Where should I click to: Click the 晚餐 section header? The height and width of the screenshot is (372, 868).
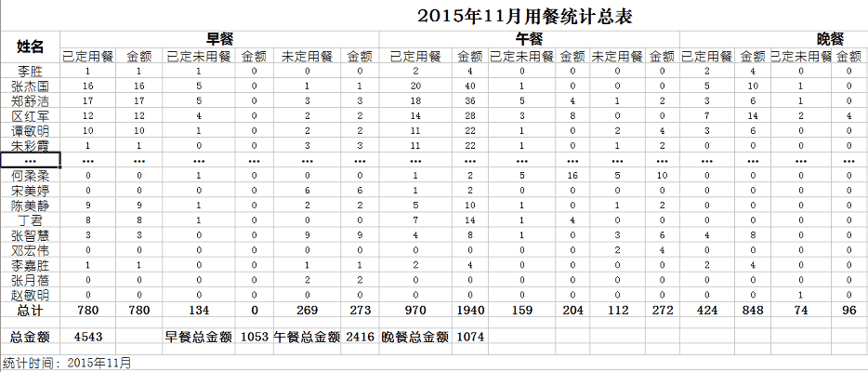tap(829, 38)
